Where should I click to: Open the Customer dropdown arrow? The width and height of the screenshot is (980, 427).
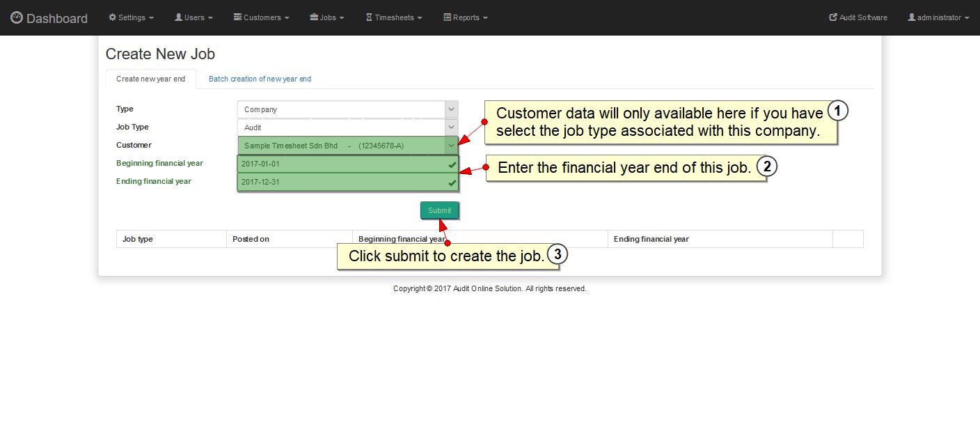(x=451, y=146)
